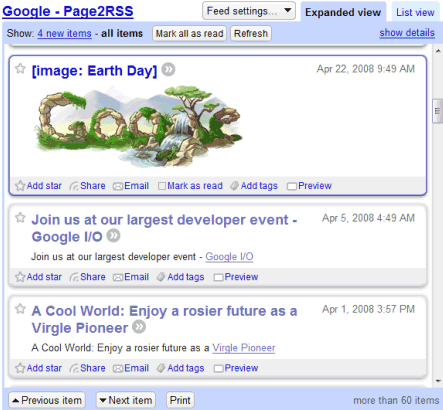
Task: Click star icon beside Virgle Pioneer title
Action: tap(20, 309)
